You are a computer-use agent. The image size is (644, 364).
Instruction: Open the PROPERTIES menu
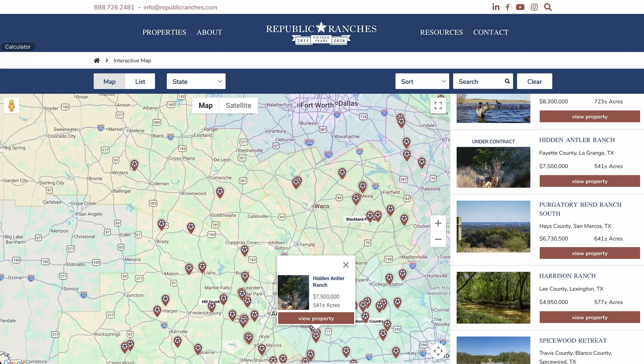pyautogui.click(x=164, y=32)
